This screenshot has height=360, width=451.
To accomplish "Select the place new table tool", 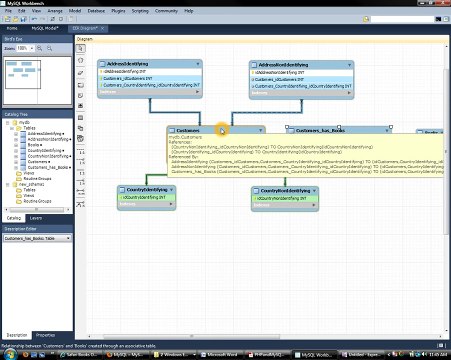I will pos(81,118).
